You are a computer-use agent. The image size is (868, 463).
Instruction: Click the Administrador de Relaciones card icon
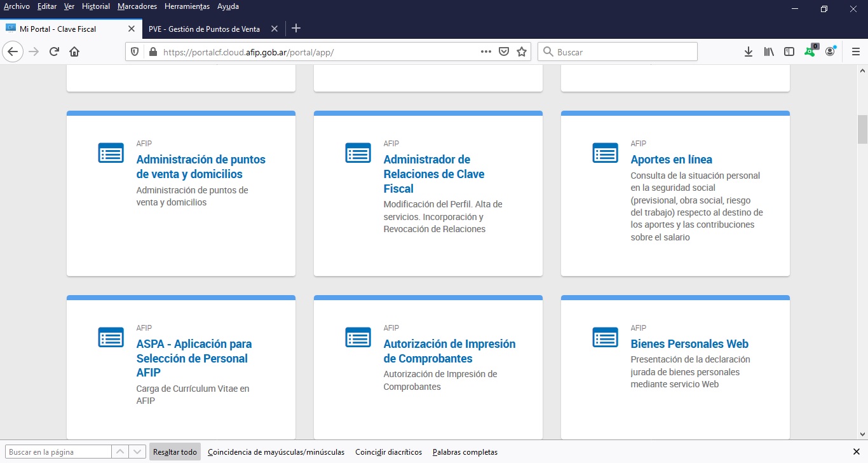[358, 153]
